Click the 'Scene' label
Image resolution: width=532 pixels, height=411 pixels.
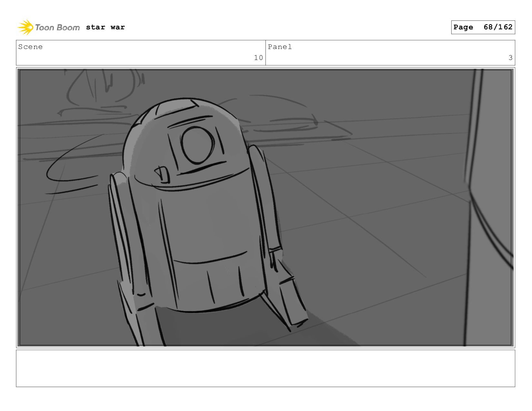tap(30, 47)
